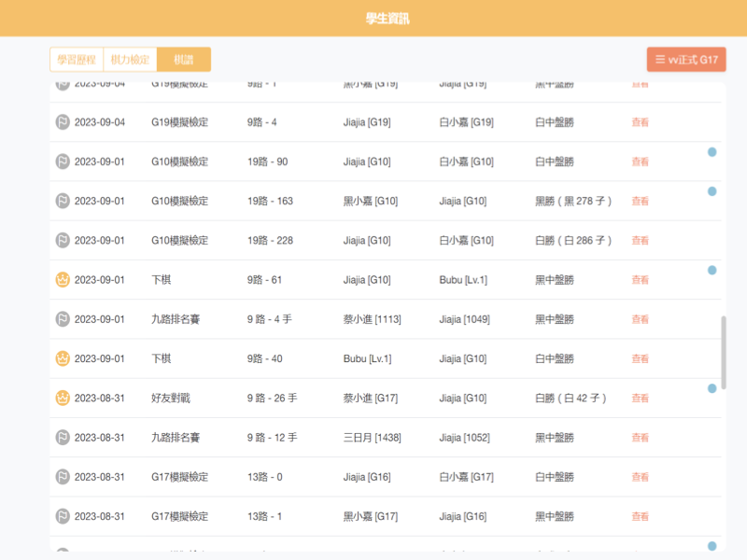Switch to the 棋力檢定 tab

click(x=130, y=60)
